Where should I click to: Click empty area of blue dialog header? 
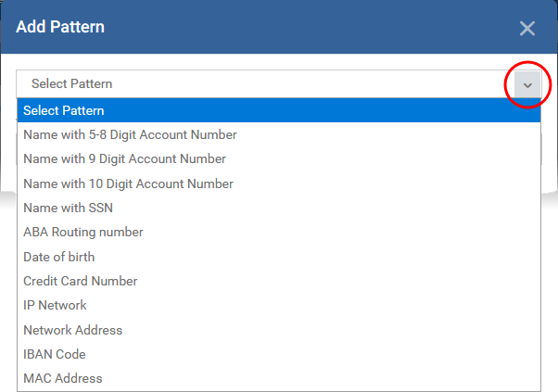coord(302,27)
